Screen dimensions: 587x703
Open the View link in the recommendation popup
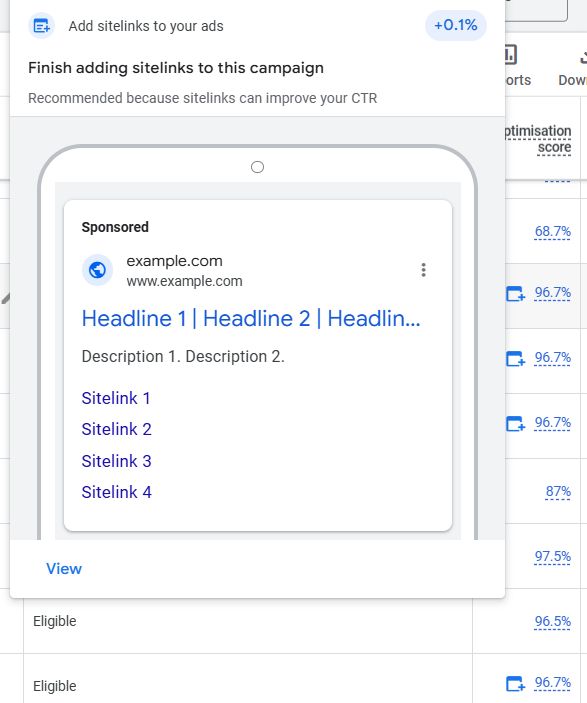tap(64, 568)
